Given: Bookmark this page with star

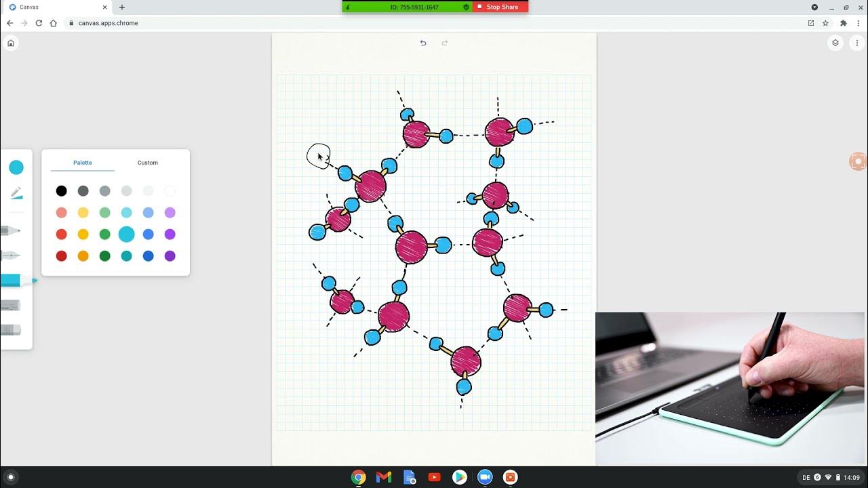Looking at the screenshot, I should tap(825, 23).
